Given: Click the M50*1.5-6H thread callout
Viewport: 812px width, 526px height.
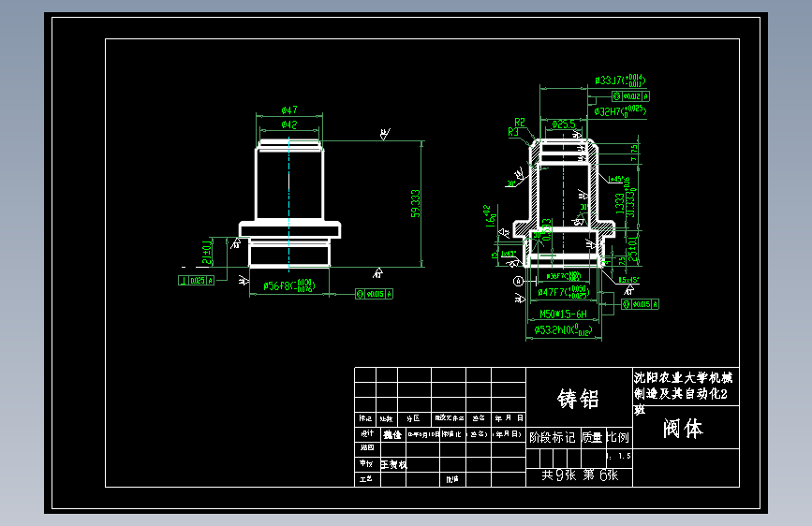Looking at the screenshot, I should [564, 314].
